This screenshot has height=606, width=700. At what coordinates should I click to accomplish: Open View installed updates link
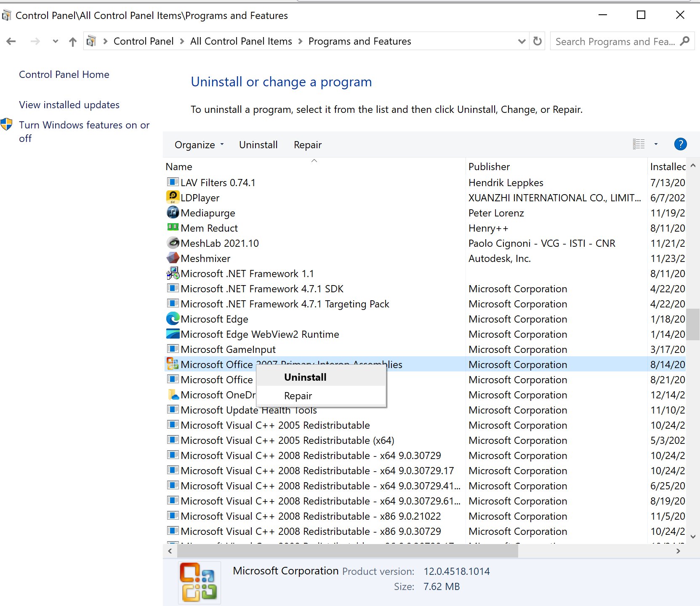(x=69, y=105)
